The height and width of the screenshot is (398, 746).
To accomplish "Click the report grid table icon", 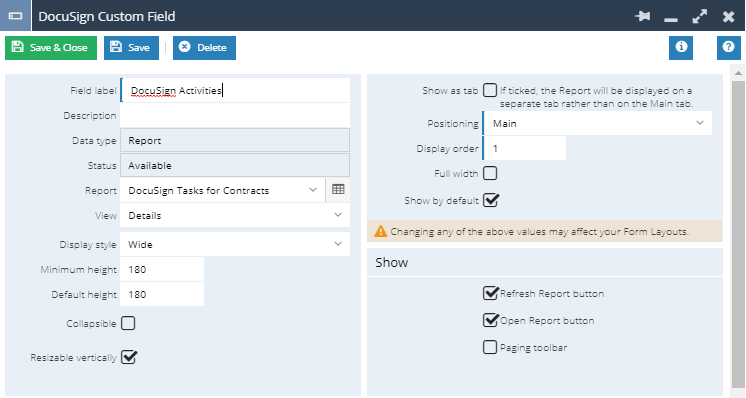I will tap(338, 190).
